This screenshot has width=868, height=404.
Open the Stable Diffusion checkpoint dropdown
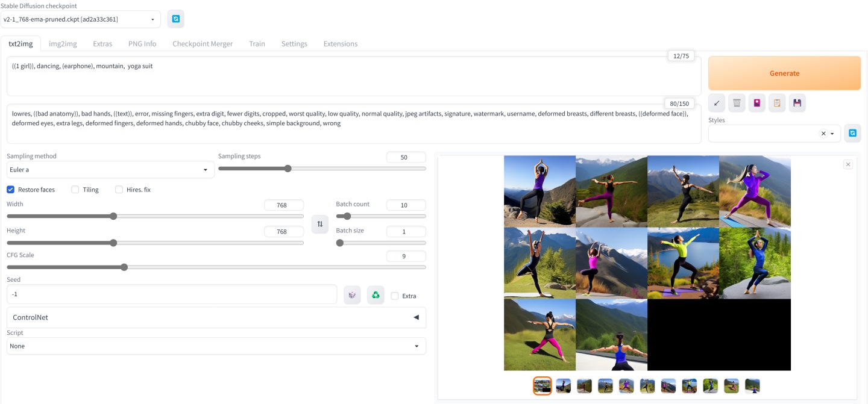pos(80,19)
